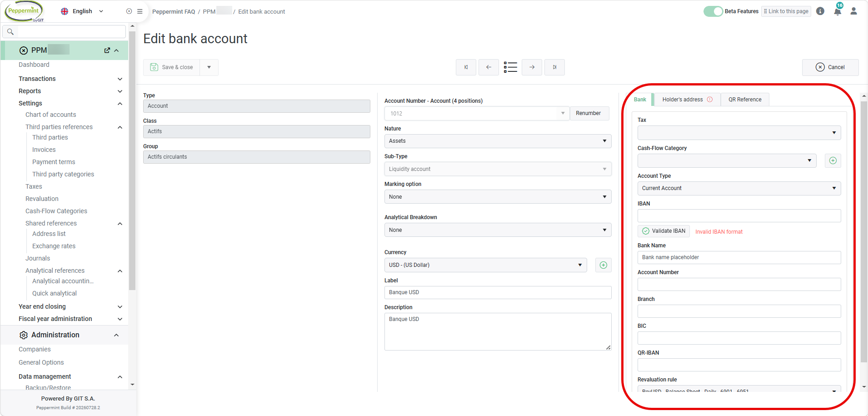Open the language selector English

point(82,11)
